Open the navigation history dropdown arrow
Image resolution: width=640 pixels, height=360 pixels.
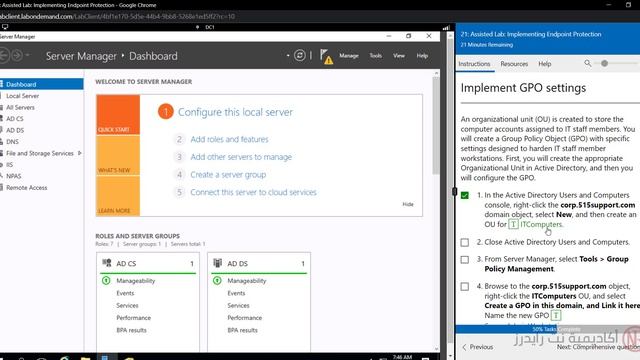pyautogui.click(x=27, y=55)
